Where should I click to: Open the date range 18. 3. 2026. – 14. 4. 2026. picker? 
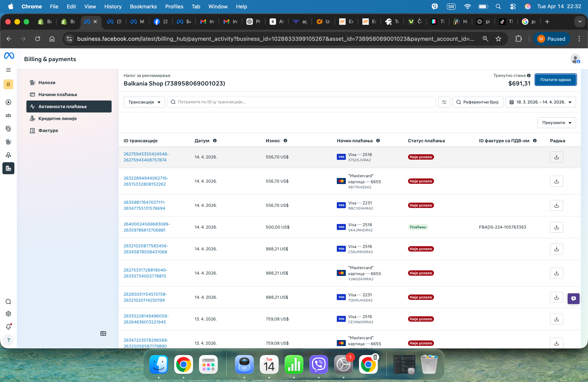click(541, 102)
